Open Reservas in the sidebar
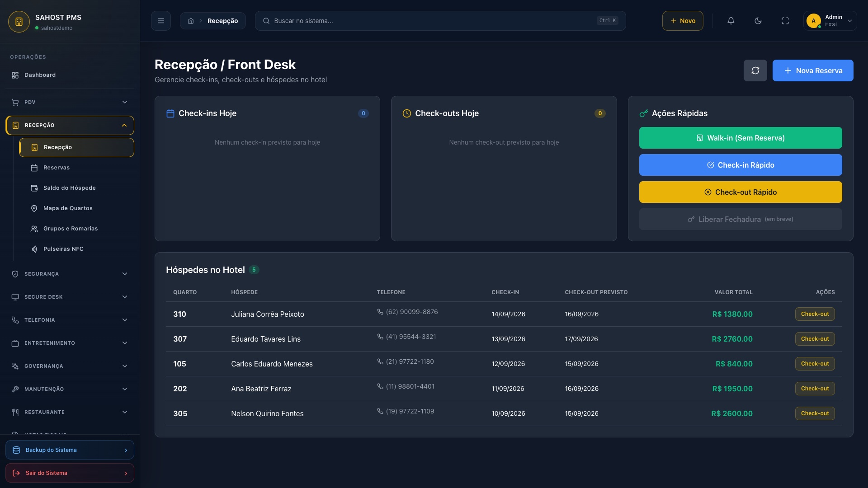The image size is (868, 488). pyautogui.click(x=76, y=168)
